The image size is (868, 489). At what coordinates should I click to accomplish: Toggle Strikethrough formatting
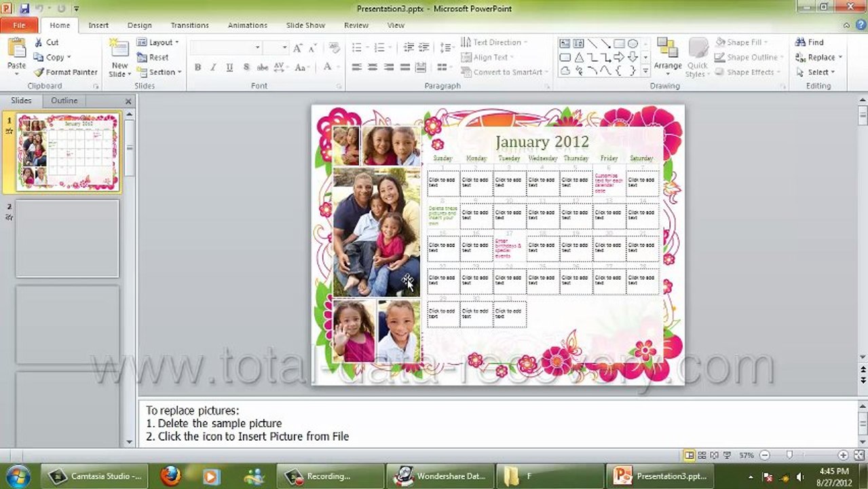[x=262, y=67]
